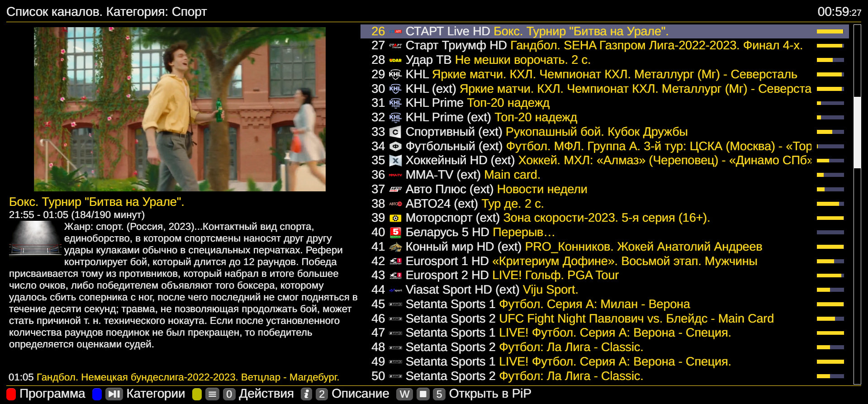868x404 pixels.
Task: Select channel 28 Удар ТВ
Action: tap(428, 60)
